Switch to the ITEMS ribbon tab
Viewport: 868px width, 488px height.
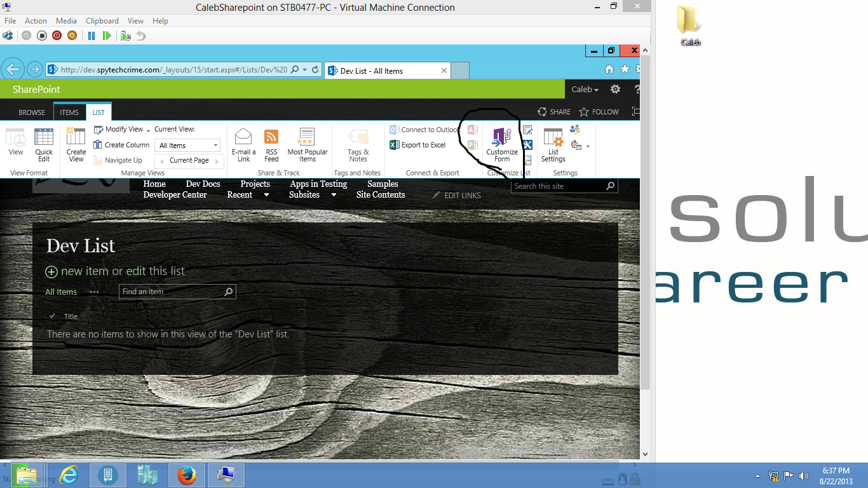[69, 112]
